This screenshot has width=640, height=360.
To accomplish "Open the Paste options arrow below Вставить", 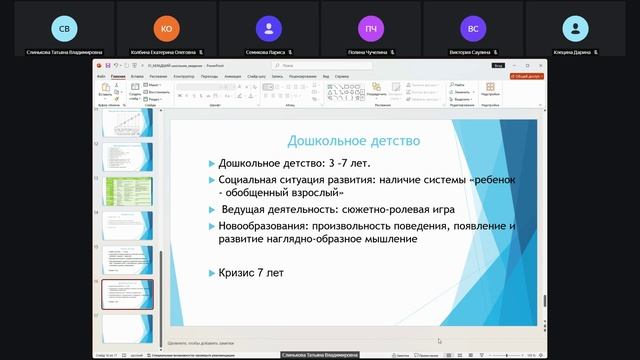I will click(105, 98).
